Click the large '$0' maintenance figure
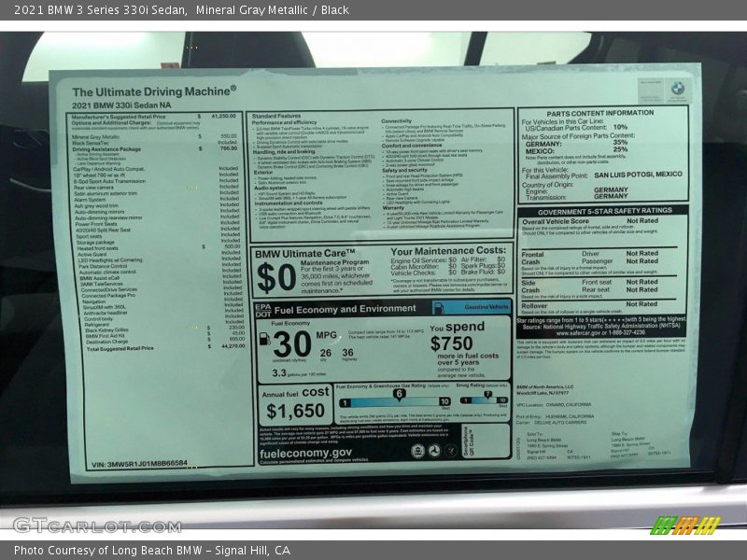 tap(276, 277)
